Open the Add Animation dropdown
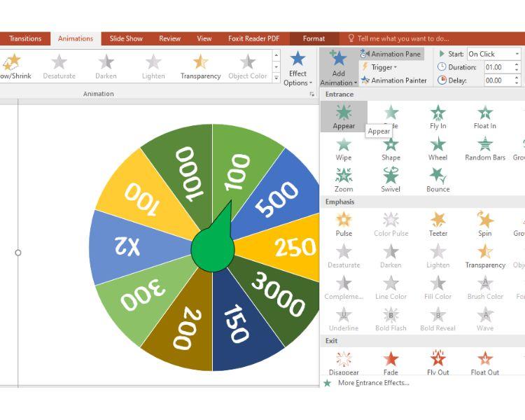The image size is (525, 420). (x=338, y=68)
